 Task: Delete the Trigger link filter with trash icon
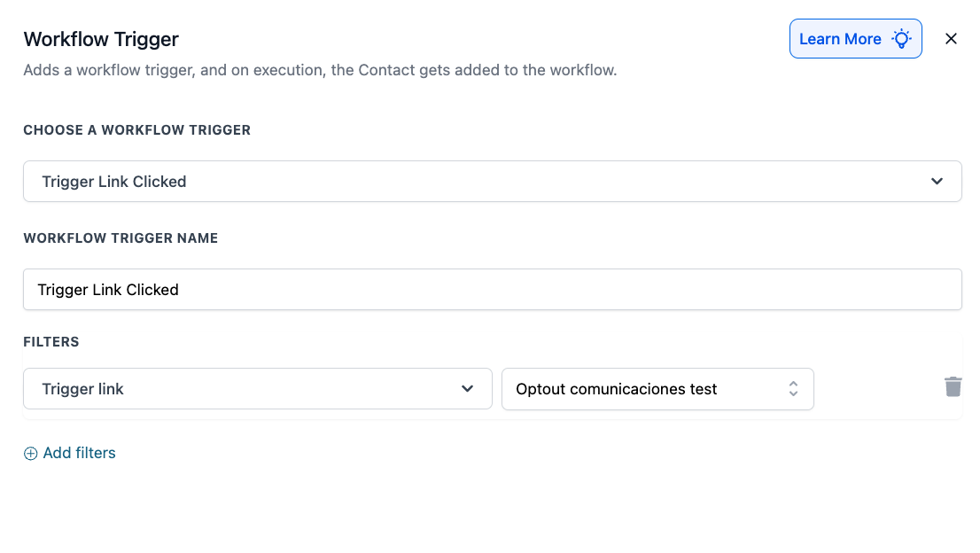pos(953,386)
